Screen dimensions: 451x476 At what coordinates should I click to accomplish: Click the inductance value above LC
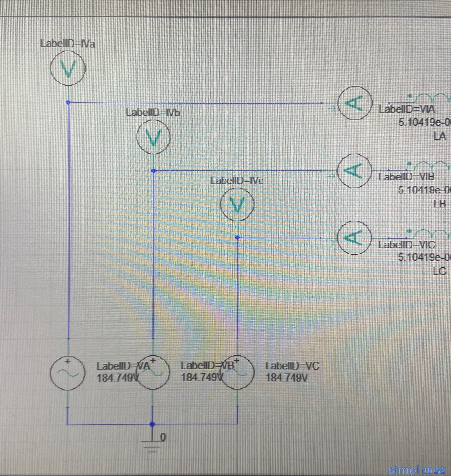tap(424, 257)
